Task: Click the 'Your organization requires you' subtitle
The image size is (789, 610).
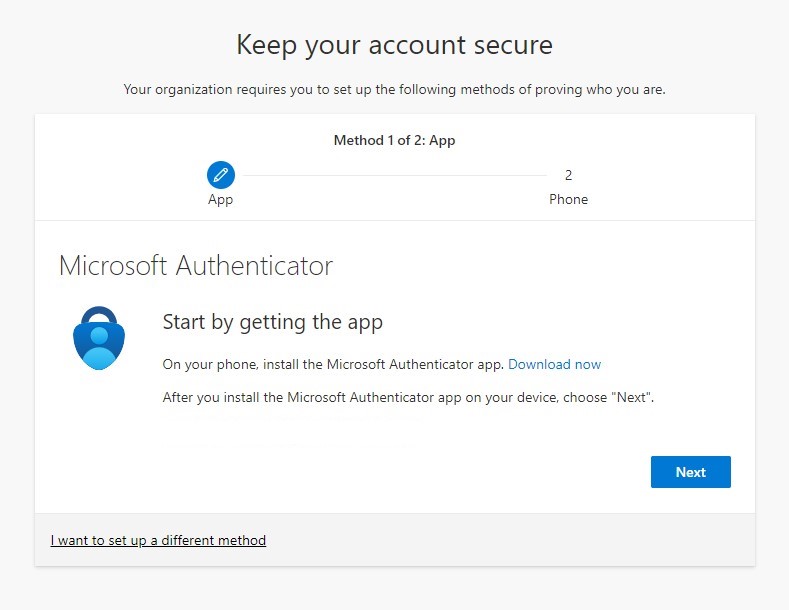Action: tap(394, 90)
